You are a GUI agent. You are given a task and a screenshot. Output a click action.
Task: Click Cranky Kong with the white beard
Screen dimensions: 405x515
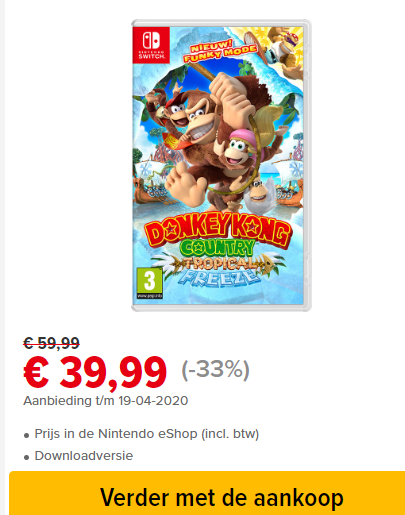pyautogui.click(x=260, y=195)
